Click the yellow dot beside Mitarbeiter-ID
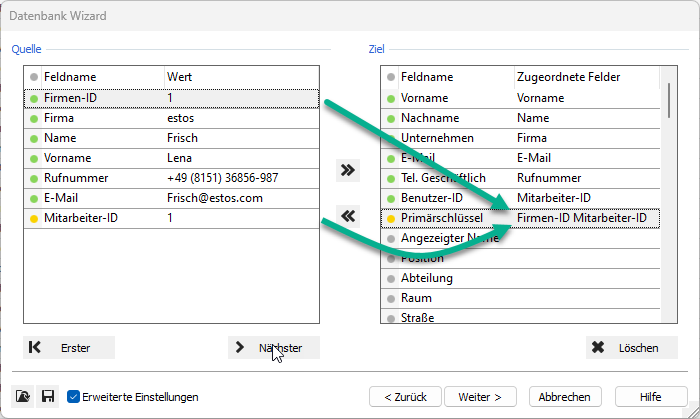This screenshot has width=700, height=419. (x=33, y=218)
